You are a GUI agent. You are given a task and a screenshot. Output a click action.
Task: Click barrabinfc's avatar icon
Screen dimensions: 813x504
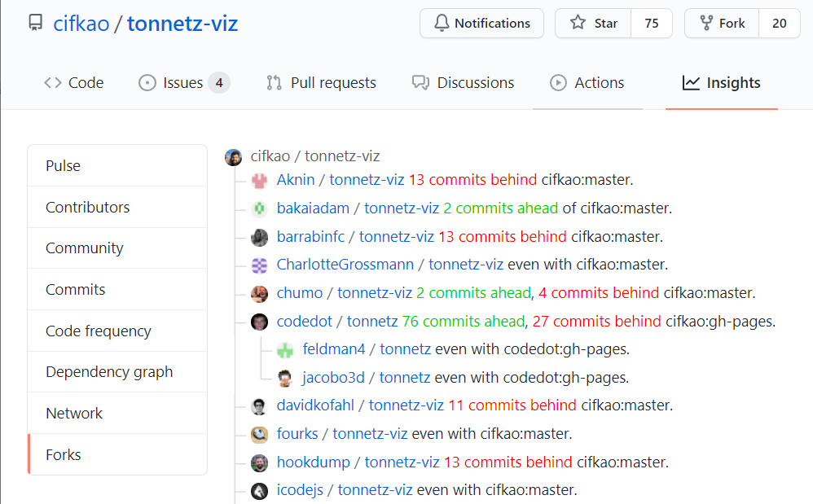[259, 237]
